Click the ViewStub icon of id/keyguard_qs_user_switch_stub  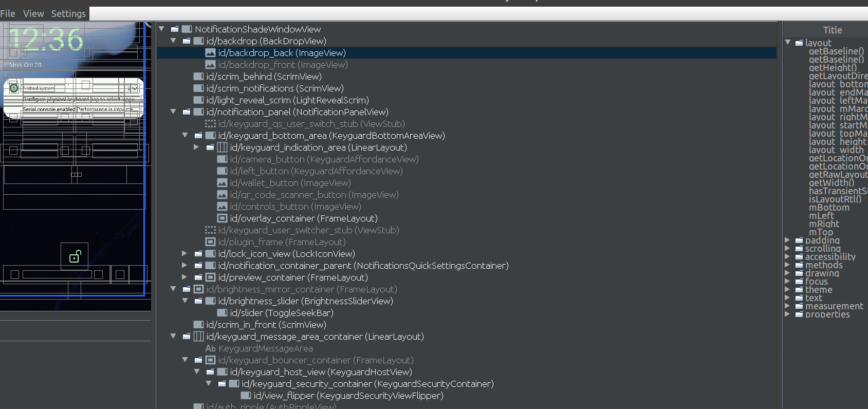pyautogui.click(x=210, y=124)
